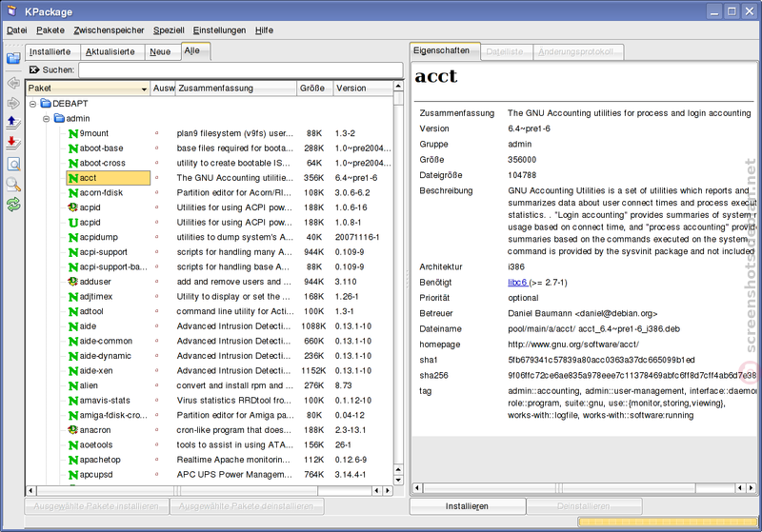Screen dimensions: 762x532
Task: Click properties pane scroll right arrow
Action: tap(751, 488)
